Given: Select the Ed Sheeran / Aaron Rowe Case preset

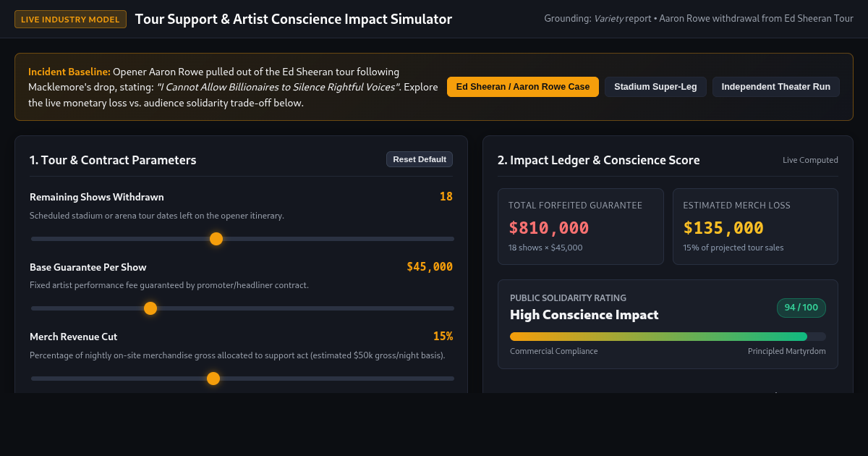Looking at the screenshot, I should pos(523,87).
